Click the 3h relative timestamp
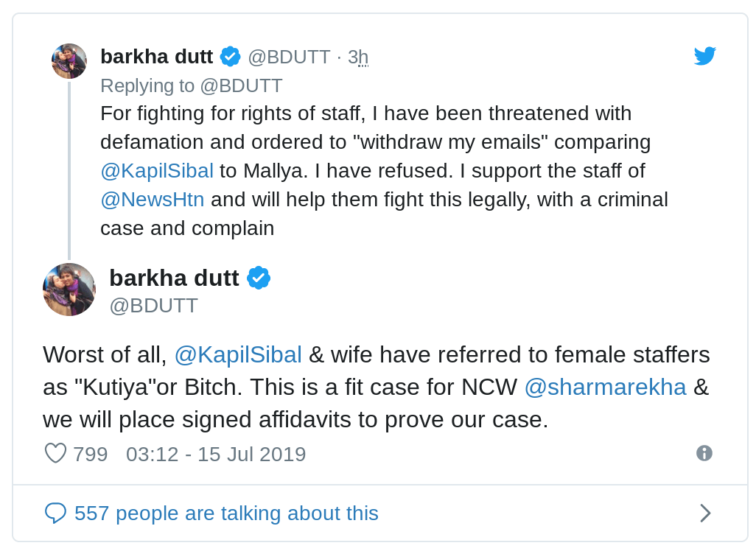Image resolution: width=756 pixels, height=554 pixels. coord(358,57)
